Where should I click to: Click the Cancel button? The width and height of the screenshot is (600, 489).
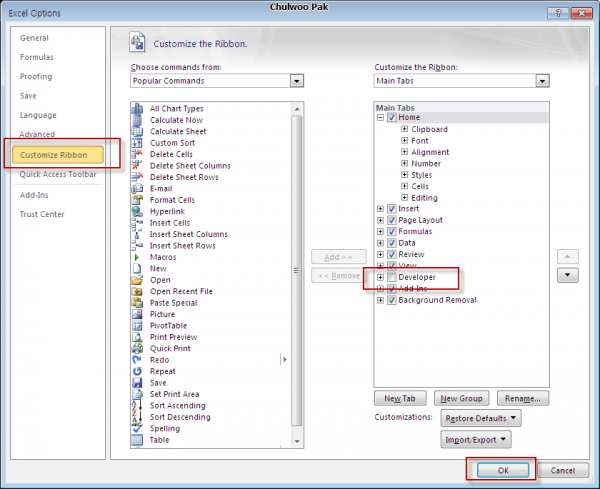point(562,470)
